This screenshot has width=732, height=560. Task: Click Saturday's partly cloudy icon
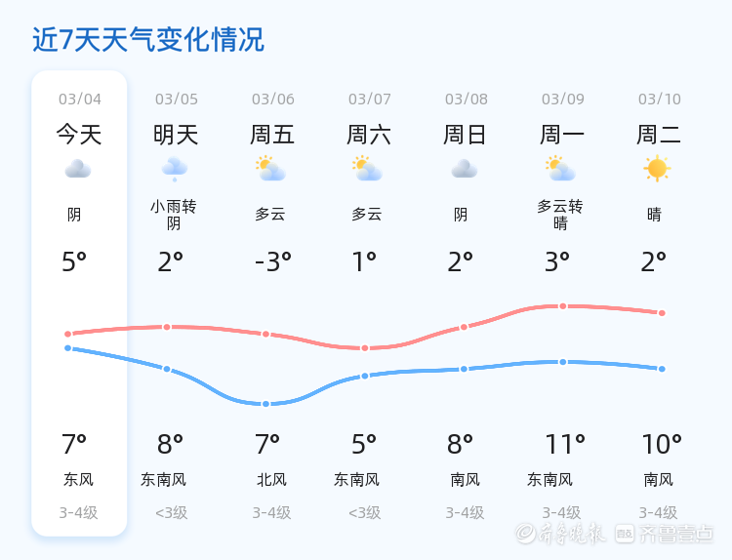367,170
